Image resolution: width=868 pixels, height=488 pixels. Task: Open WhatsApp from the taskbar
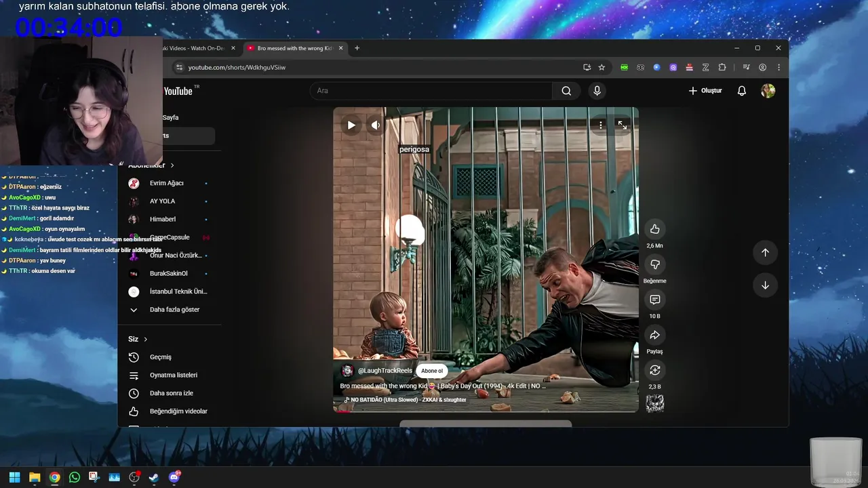(75, 477)
